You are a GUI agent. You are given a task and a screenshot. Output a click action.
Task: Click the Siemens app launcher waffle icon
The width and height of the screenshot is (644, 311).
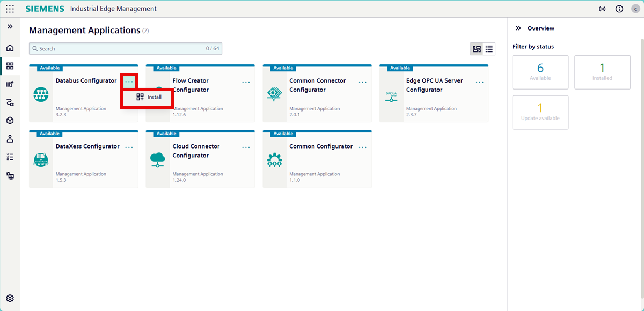click(10, 9)
